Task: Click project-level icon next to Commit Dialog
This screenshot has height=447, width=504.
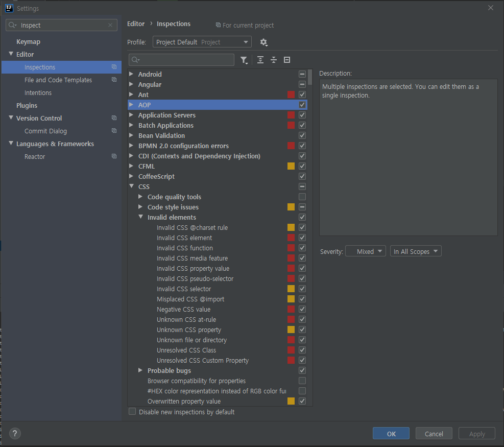Action: 114,131
